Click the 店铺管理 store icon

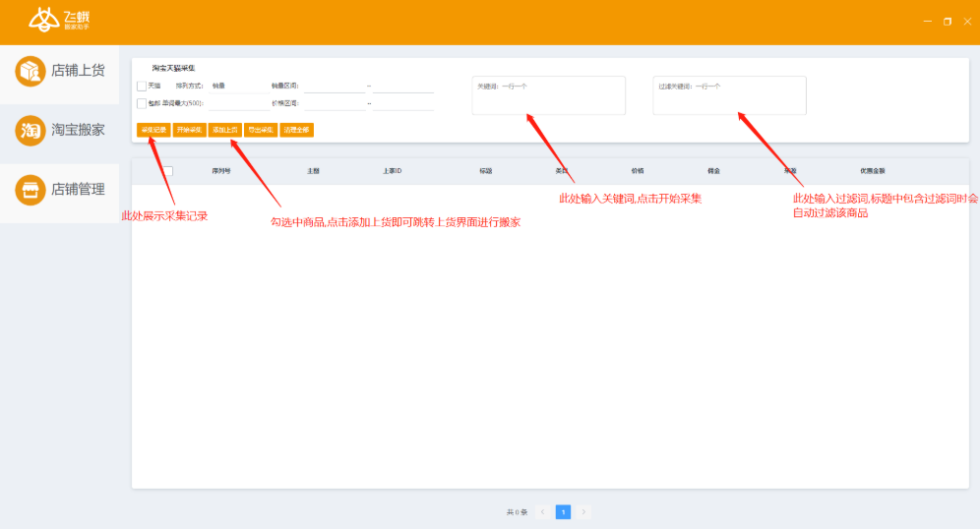(31, 190)
